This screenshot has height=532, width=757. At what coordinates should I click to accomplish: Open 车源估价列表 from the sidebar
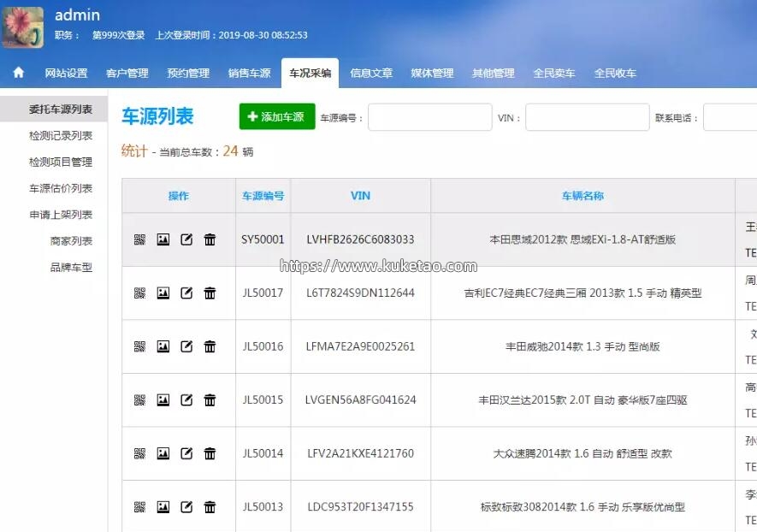point(60,189)
